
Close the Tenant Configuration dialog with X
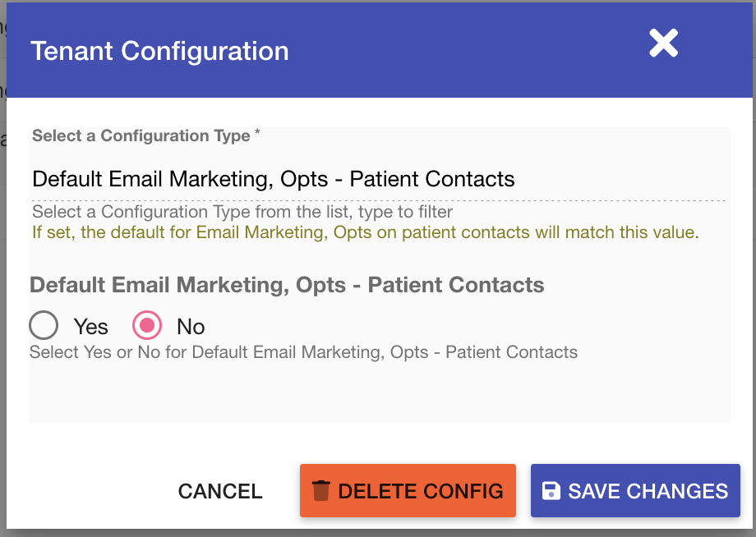click(x=663, y=44)
